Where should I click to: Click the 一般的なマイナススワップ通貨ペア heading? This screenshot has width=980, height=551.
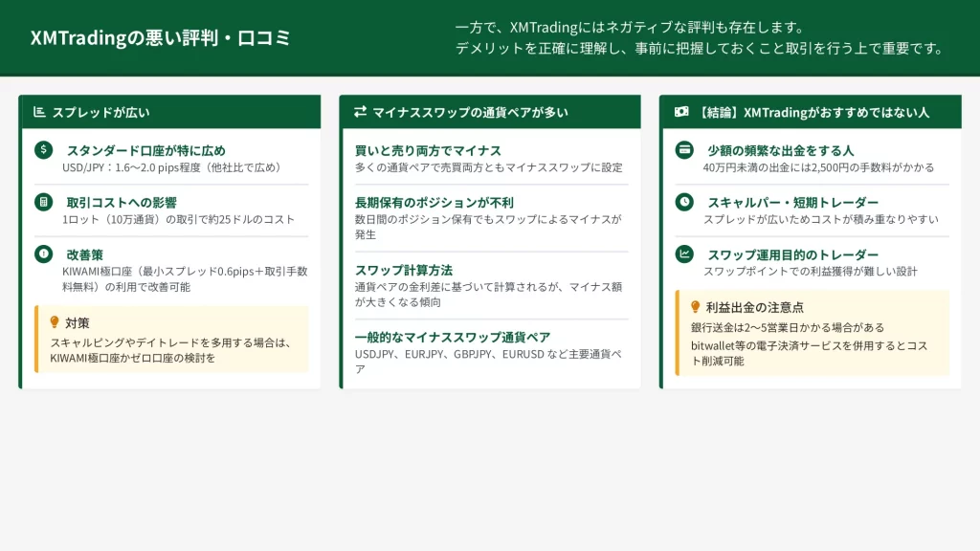pos(453,337)
